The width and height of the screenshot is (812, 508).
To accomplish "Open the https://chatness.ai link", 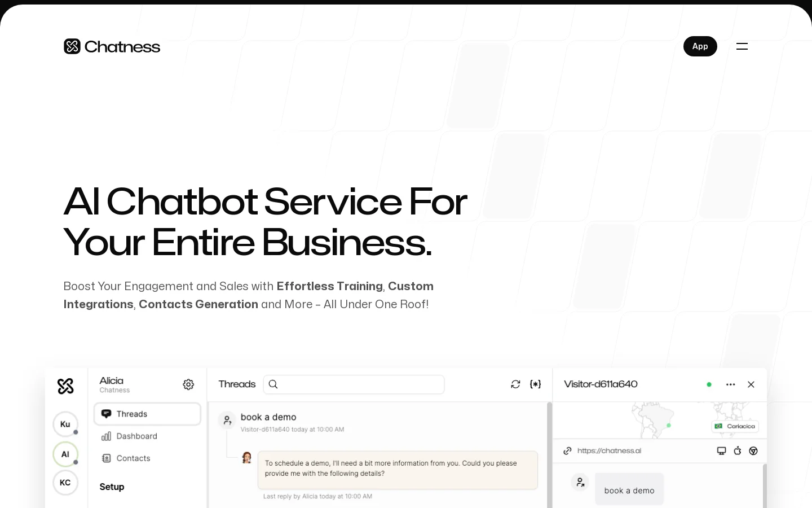I will (609, 450).
